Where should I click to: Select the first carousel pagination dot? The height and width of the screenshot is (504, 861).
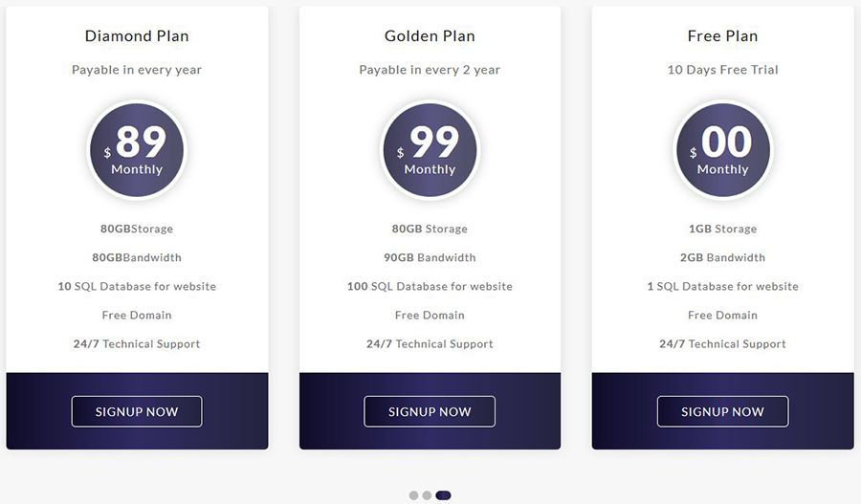(x=414, y=495)
